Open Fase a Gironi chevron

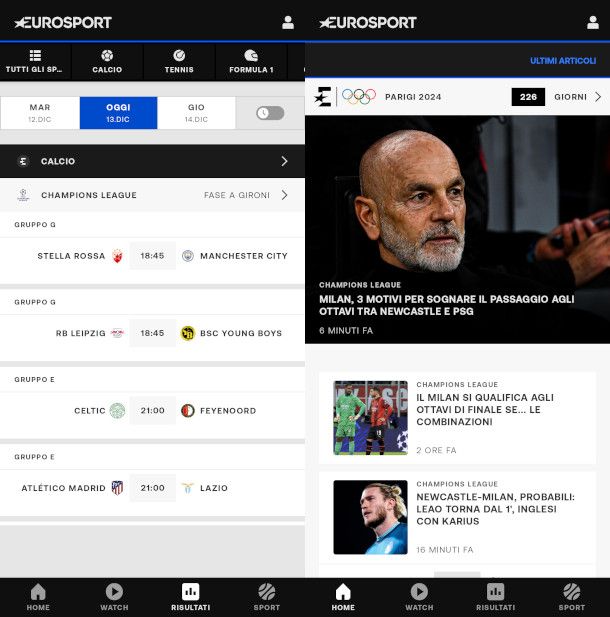(x=285, y=195)
